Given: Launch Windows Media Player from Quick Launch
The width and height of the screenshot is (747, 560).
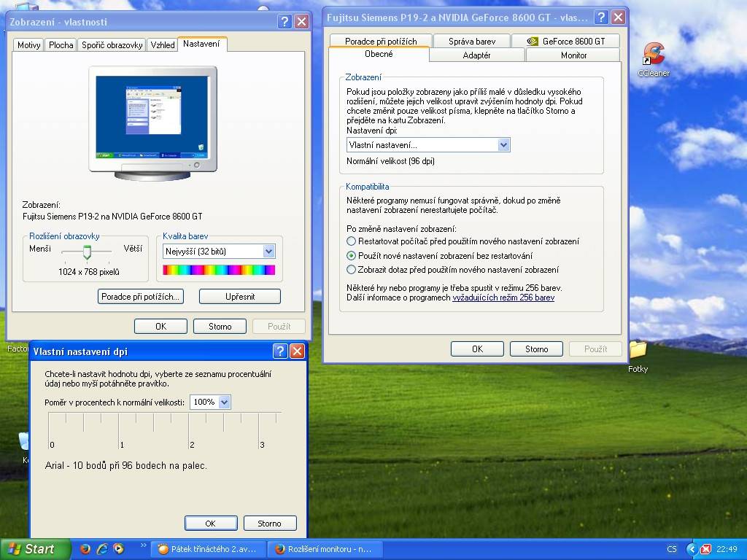Looking at the screenshot, I should tap(118, 549).
